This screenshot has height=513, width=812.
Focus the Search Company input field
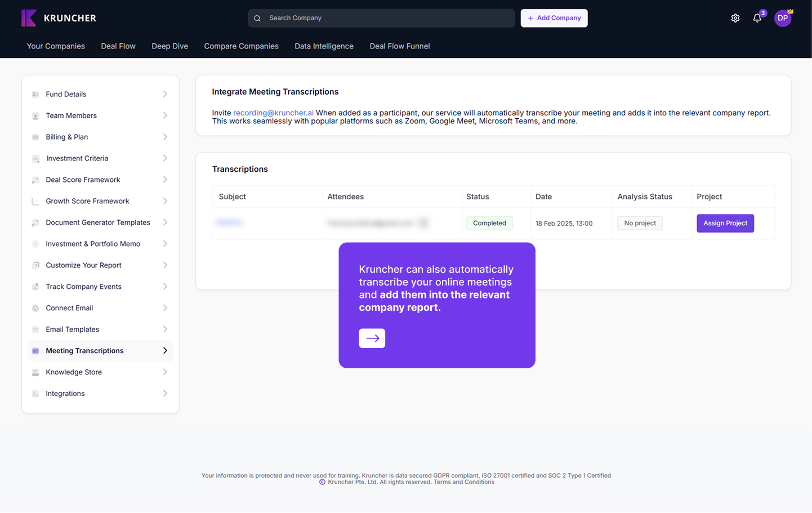[x=389, y=18]
